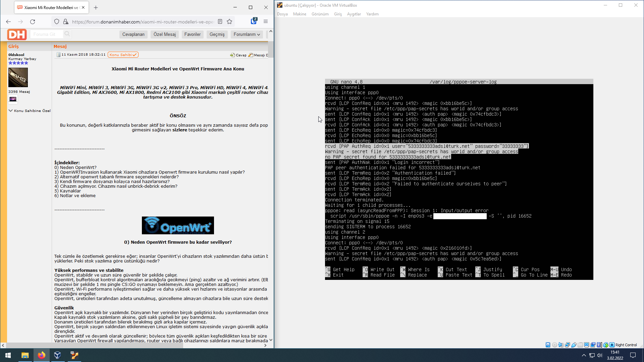
Task: Click the Cevaplanan button
Action: pyautogui.click(x=133, y=34)
